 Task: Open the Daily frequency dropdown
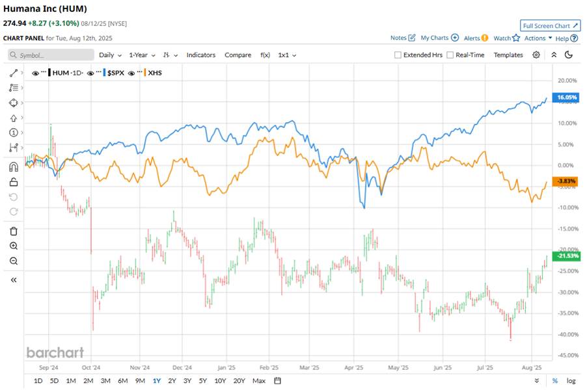point(110,55)
